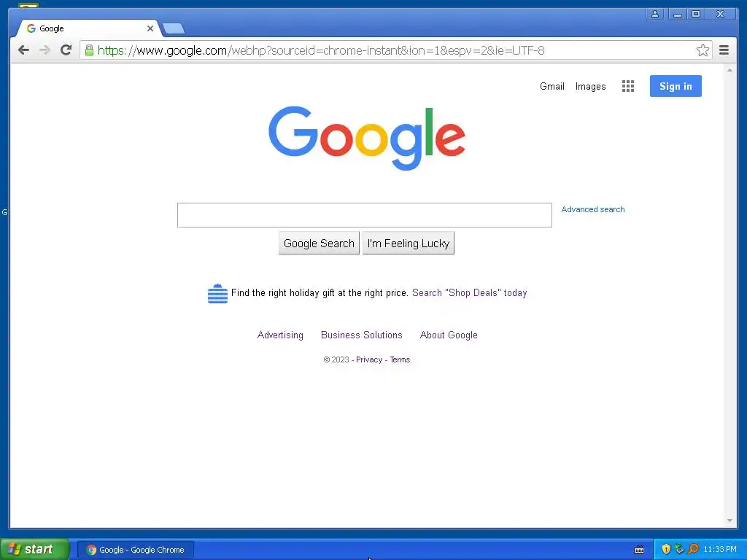Screen dimensions: 747x560
Task: Click in the Google search box
Action: (365, 215)
